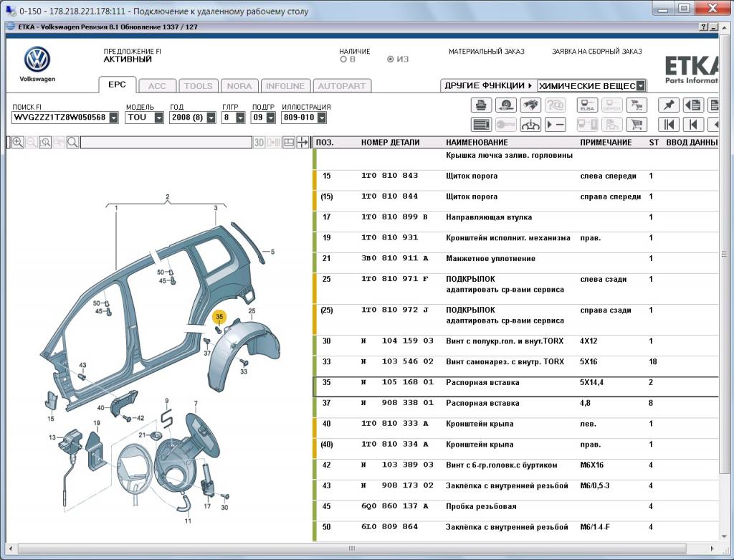This screenshot has width=734, height=560.
Task: Zoom in on the illustration
Action: click(18, 143)
